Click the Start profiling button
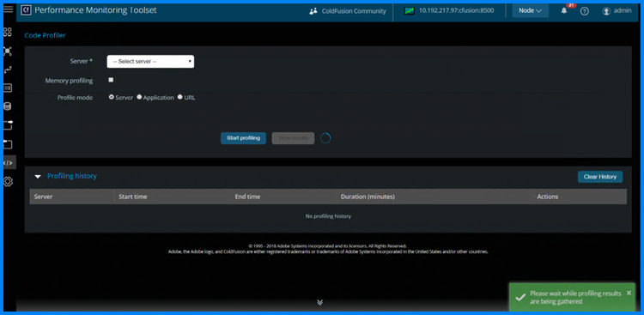 point(243,138)
